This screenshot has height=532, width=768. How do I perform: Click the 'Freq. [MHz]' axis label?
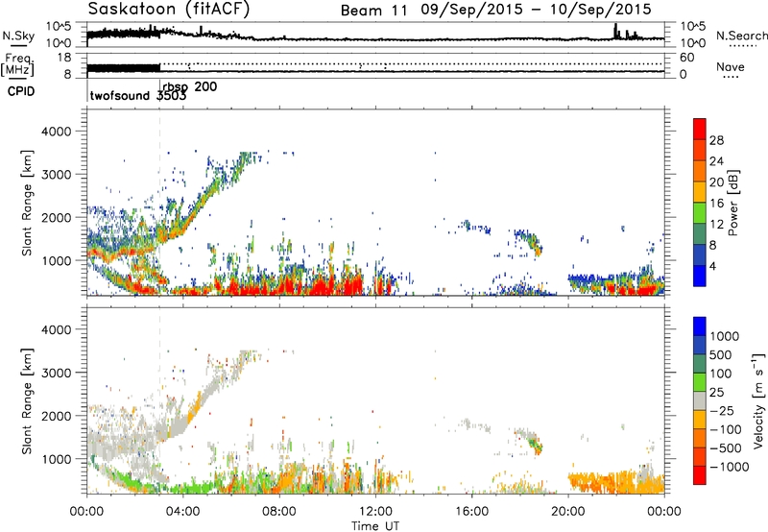pos(17,65)
